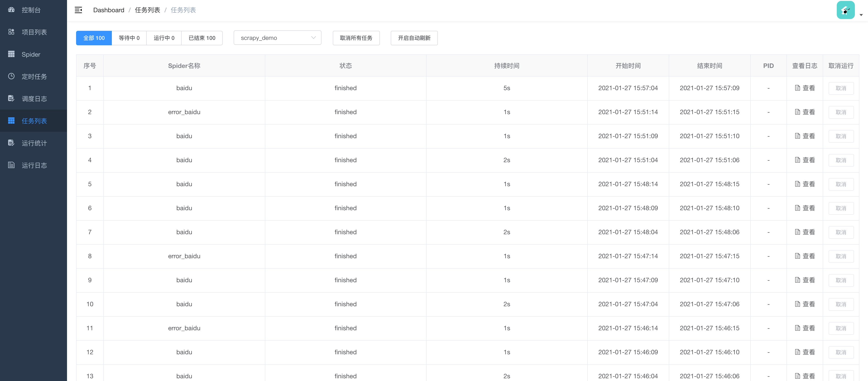Image resolution: width=868 pixels, height=381 pixels.
Task: Select the 全部 100 filter
Action: tap(94, 38)
